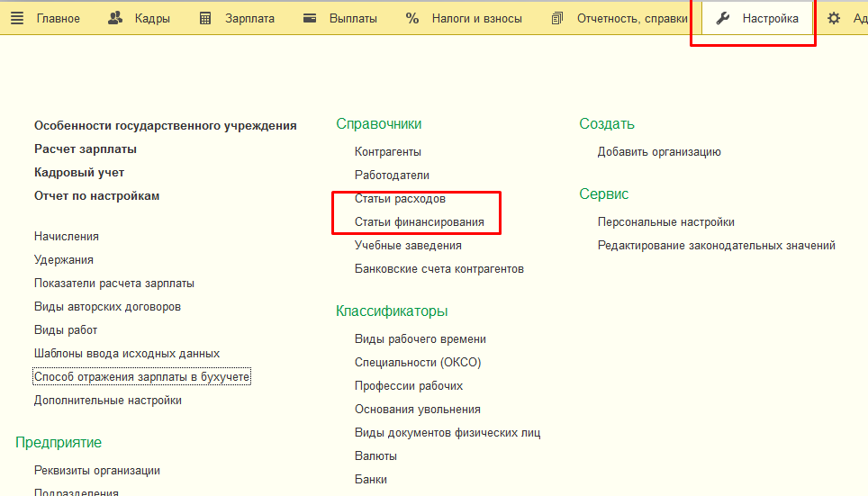Click the calculator icon for Зарплата

point(205,18)
